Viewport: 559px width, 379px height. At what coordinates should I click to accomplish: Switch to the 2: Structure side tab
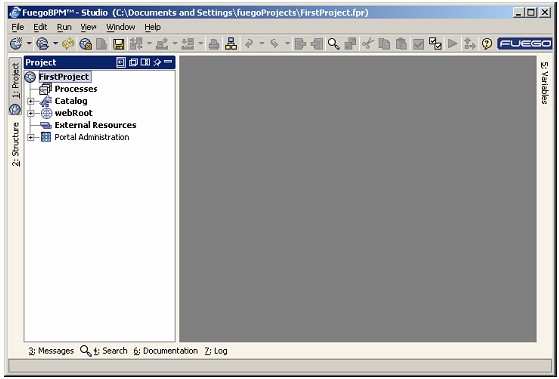pyautogui.click(x=16, y=144)
